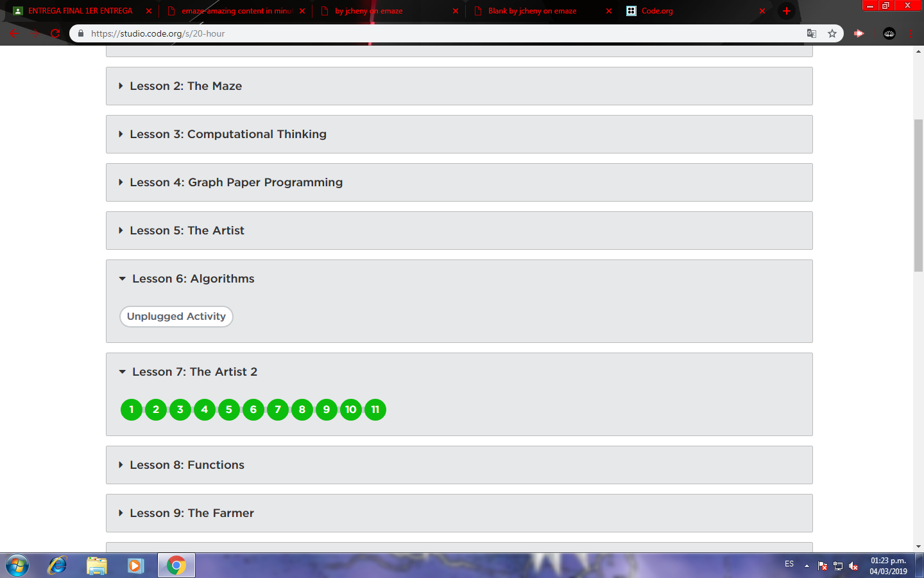Launch Internet Explorer from the taskbar

tap(57, 566)
